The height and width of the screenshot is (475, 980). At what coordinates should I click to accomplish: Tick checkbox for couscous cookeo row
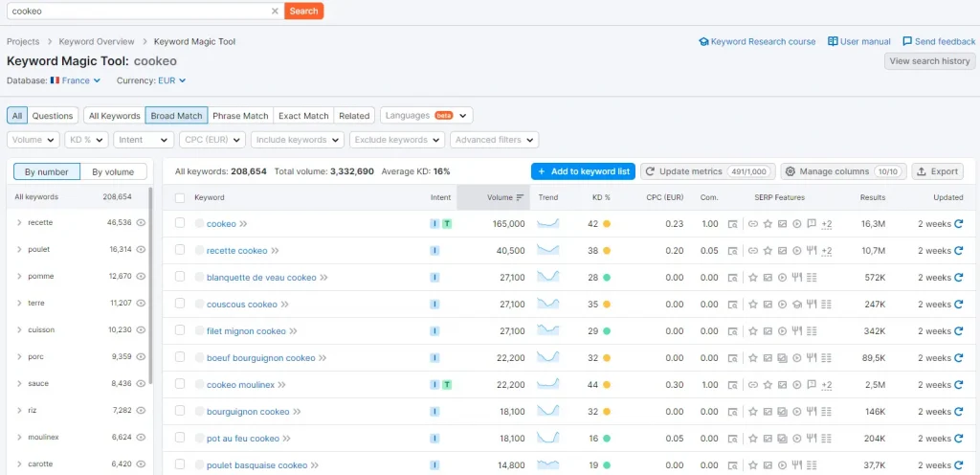(180, 304)
